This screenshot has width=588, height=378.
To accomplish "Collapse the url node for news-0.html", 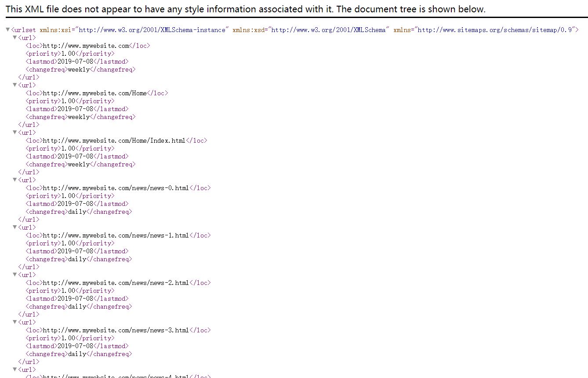I will pyautogui.click(x=15, y=180).
